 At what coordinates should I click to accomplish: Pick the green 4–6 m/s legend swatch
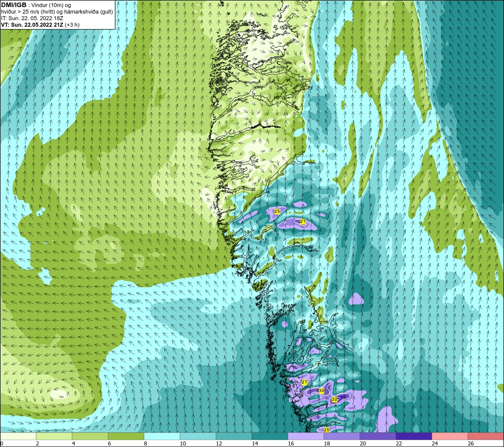coord(90,436)
